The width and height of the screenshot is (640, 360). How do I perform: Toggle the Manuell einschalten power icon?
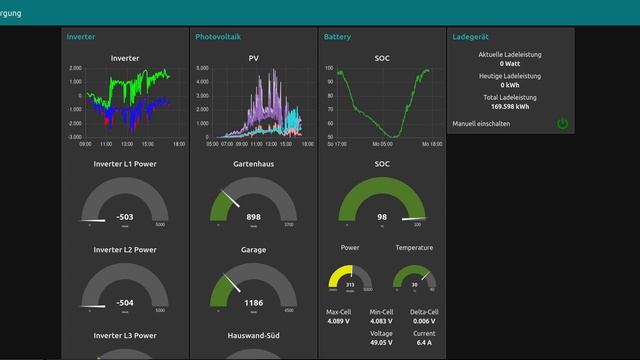[562, 124]
